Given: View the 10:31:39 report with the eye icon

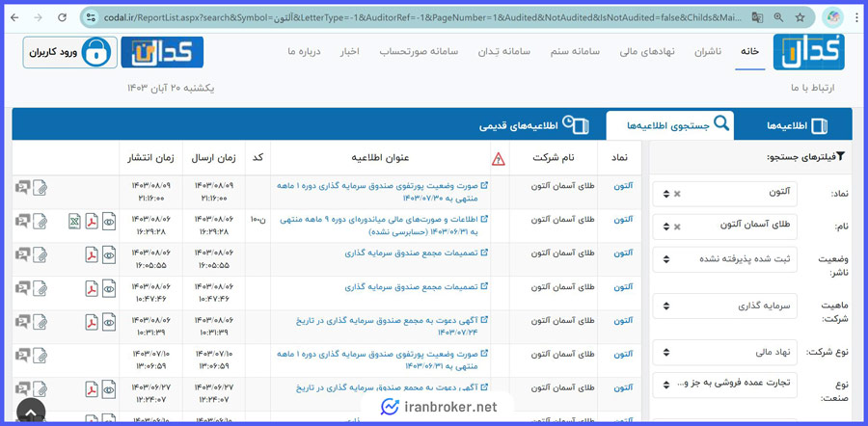Looking at the screenshot, I should [x=109, y=322].
